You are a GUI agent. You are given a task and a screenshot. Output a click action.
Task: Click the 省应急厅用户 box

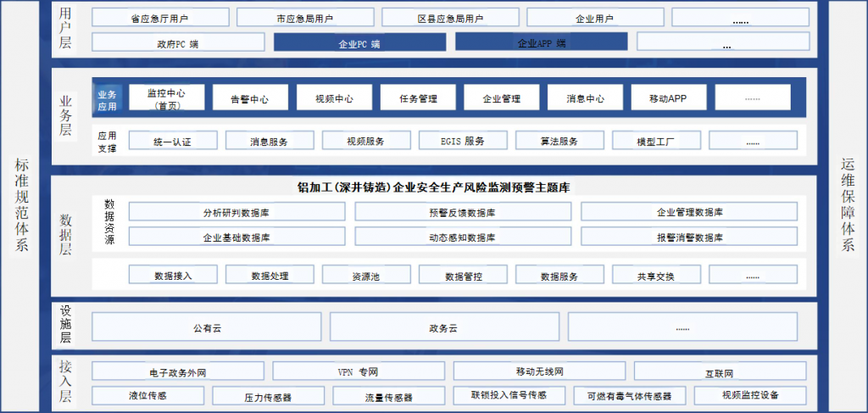click(159, 18)
